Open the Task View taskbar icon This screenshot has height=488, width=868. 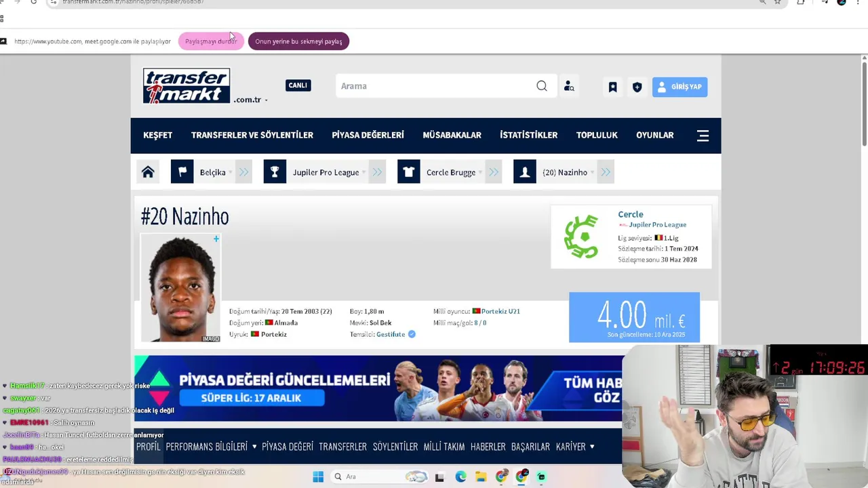point(439,476)
